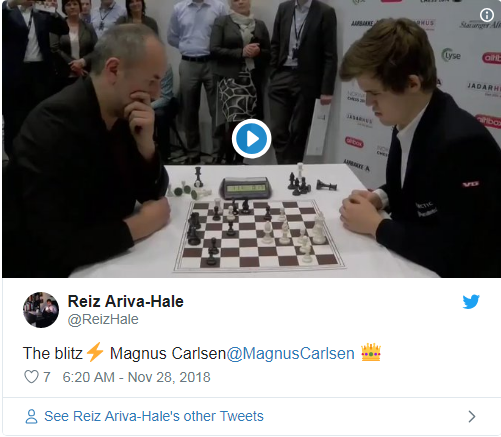Click the Twitter bird logo

[x=471, y=302]
